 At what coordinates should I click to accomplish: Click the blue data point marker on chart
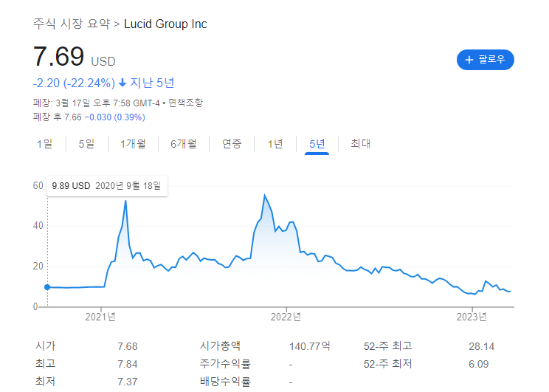(47, 287)
